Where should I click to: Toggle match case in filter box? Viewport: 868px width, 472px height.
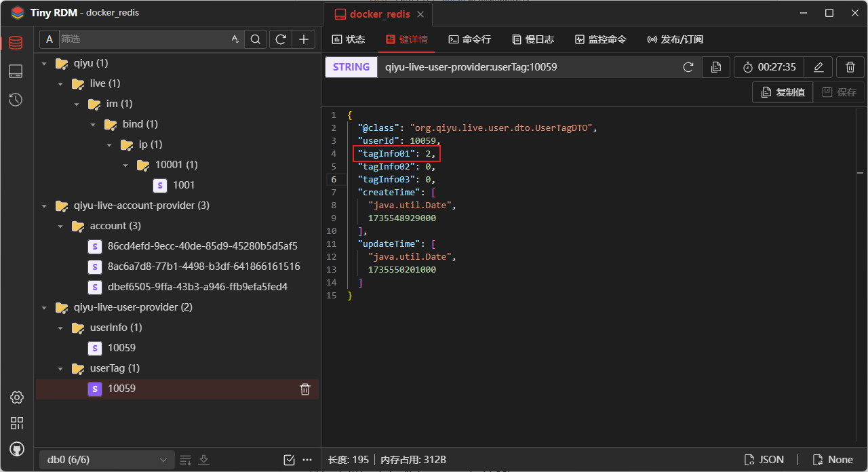coord(235,39)
